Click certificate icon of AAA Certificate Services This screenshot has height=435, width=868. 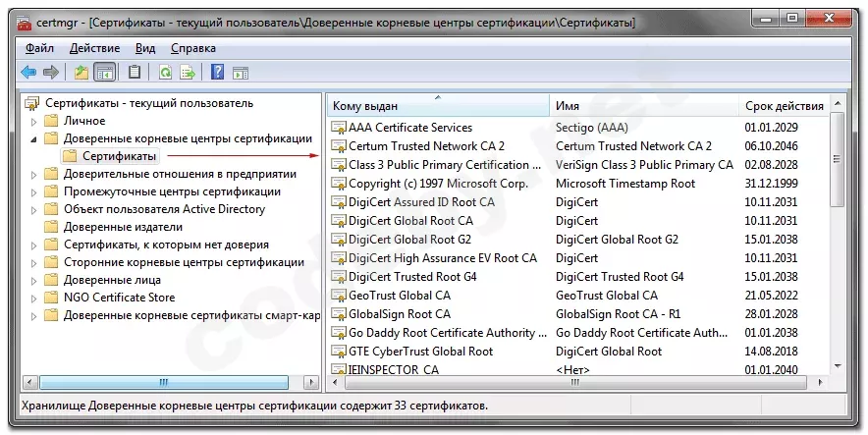pos(338,128)
